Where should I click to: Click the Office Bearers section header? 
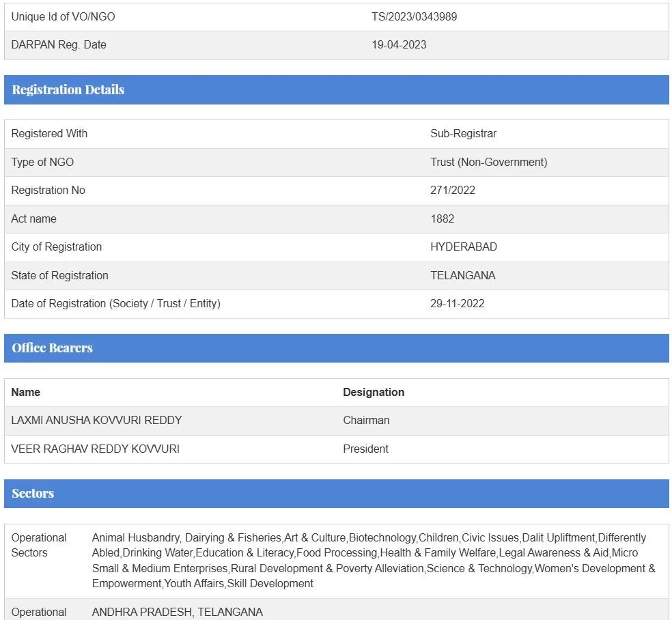(x=52, y=348)
